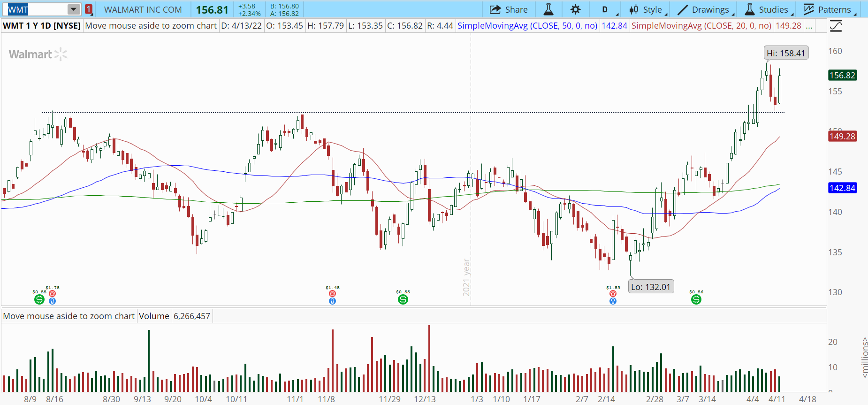Image resolution: width=868 pixels, height=405 pixels.
Task: Click the 130 level on the price axis
Action: (835, 292)
